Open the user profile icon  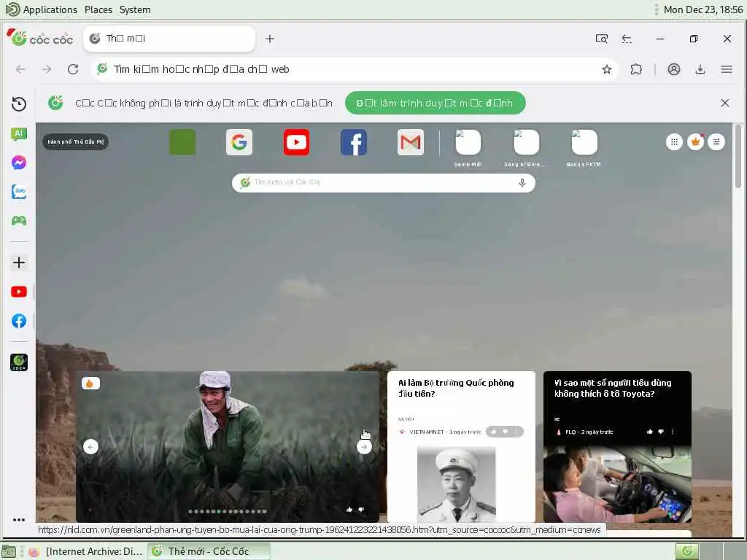[673, 69]
